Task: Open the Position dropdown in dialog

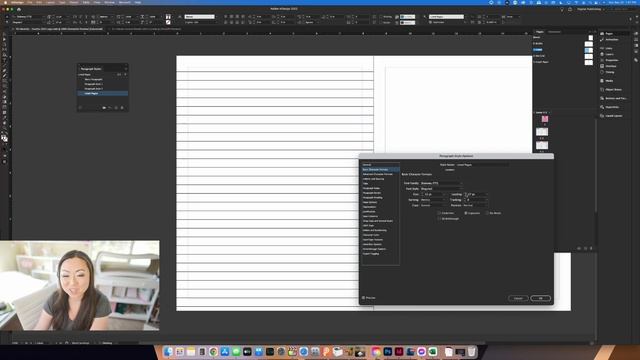Action: (x=476, y=205)
